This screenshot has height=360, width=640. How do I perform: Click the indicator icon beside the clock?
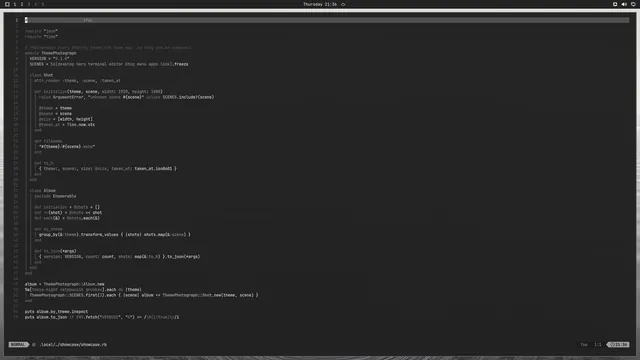[x=343, y=4]
